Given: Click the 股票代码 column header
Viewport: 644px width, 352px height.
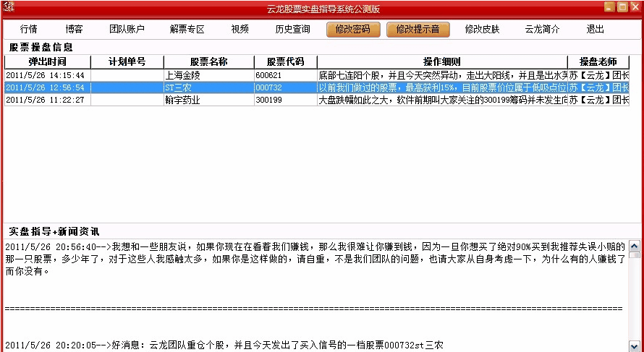Looking at the screenshot, I should click(285, 62).
